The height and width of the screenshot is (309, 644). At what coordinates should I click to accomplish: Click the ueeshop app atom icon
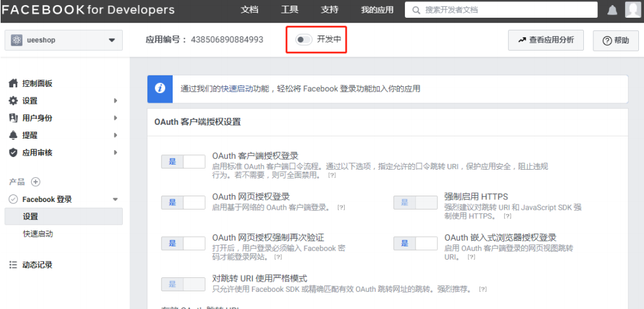tap(16, 41)
